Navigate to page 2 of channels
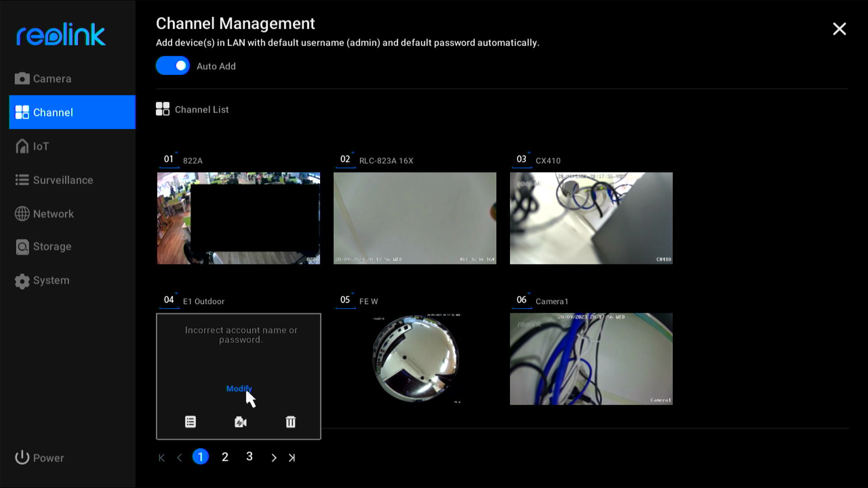Viewport: 868px width, 488px height. point(225,457)
